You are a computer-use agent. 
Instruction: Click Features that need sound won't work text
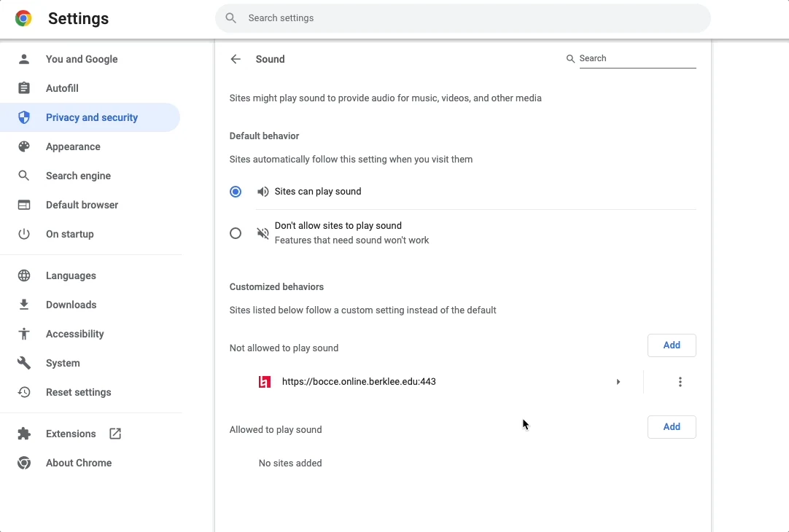[x=351, y=240]
